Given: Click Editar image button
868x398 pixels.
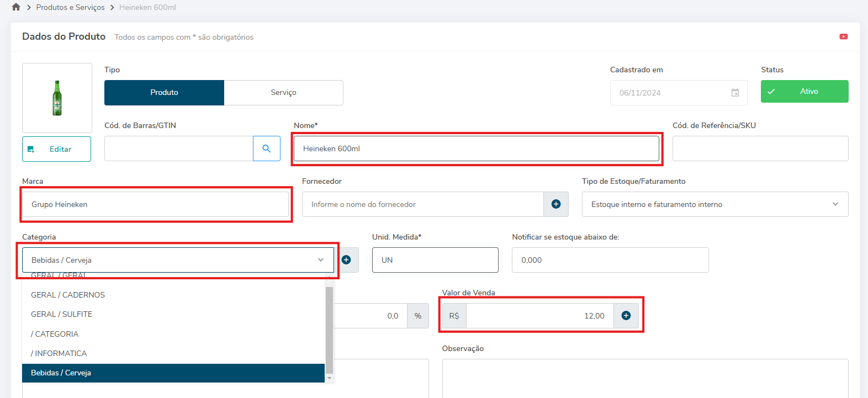Looking at the screenshot, I should pyautogui.click(x=56, y=149).
